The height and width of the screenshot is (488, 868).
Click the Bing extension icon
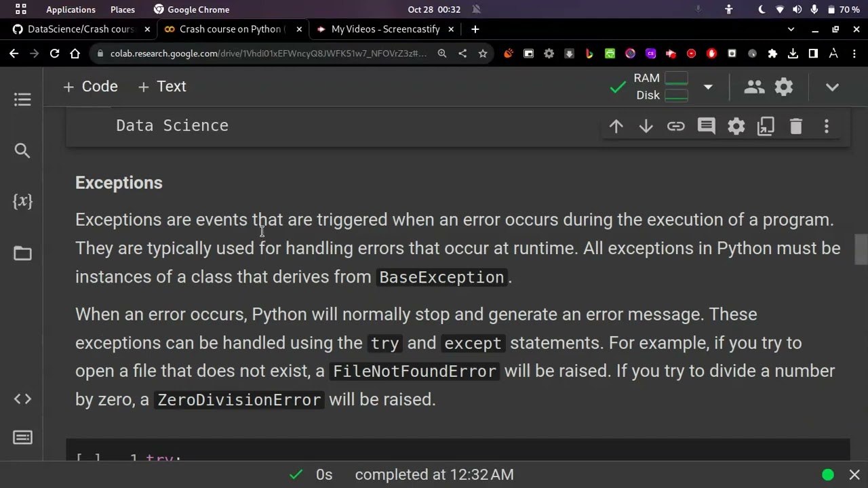(589, 54)
